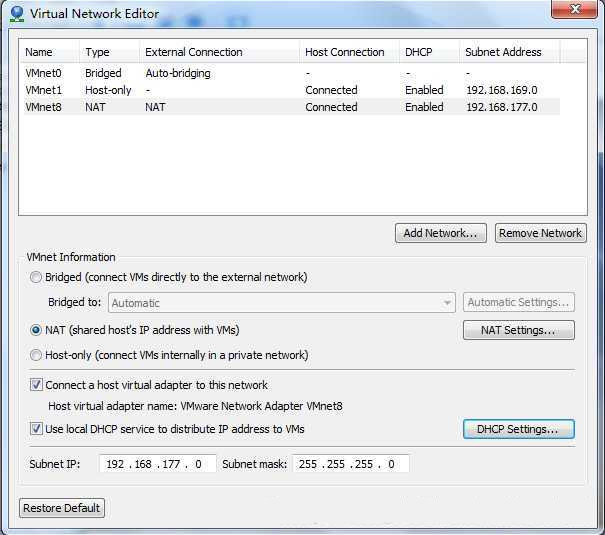Screen dimensions: 605x535
Task: Click the Auto-bridging cell
Action: [178, 73]
